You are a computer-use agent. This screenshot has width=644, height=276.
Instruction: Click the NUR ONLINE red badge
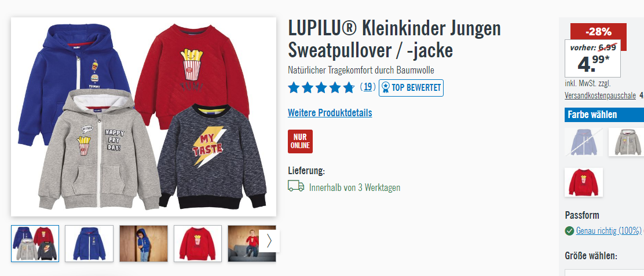pos(300,142)
